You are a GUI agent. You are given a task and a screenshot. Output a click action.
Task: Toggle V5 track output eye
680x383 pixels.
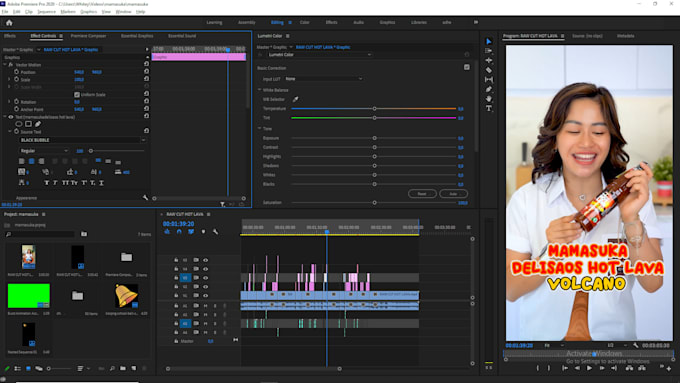206,260
